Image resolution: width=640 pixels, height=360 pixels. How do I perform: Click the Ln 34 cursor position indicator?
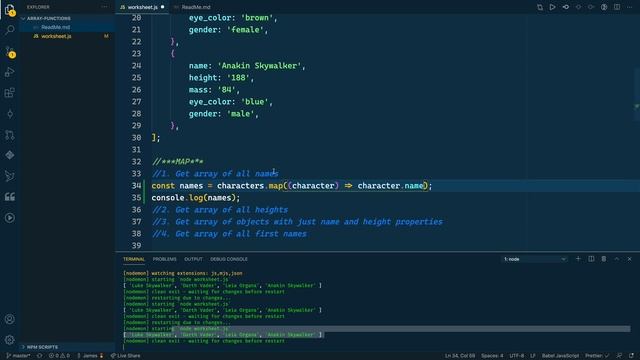(460, 356)
